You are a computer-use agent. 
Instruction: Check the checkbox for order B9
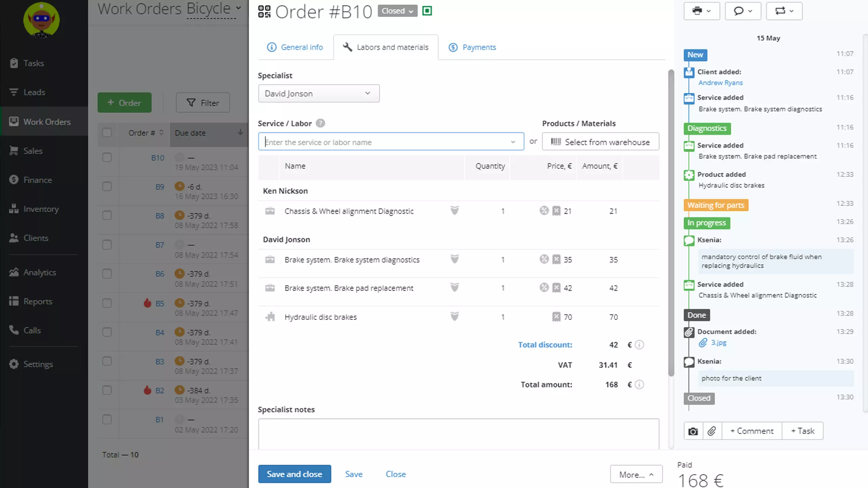point(107,186)
